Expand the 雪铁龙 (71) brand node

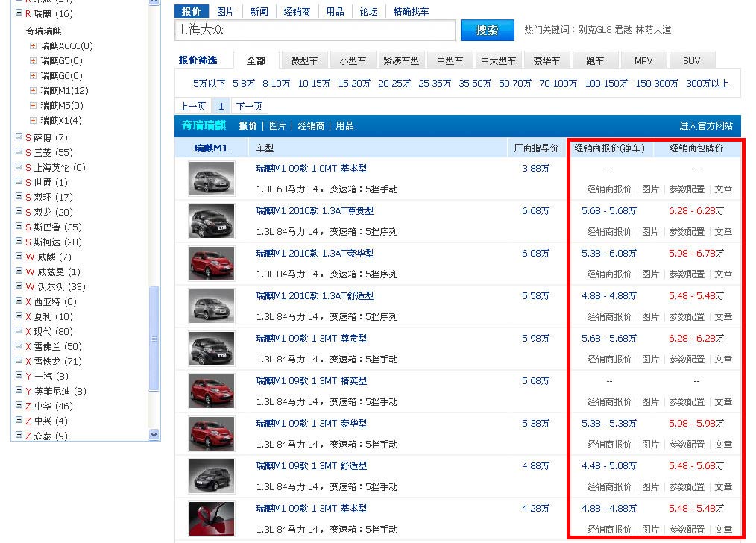[x=19, y=361]
